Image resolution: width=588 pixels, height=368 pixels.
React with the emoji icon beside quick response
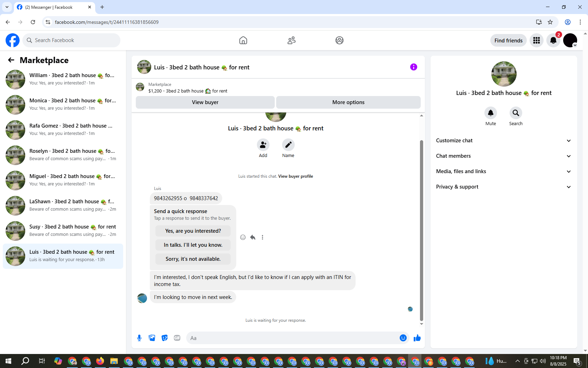pos(243,237)
